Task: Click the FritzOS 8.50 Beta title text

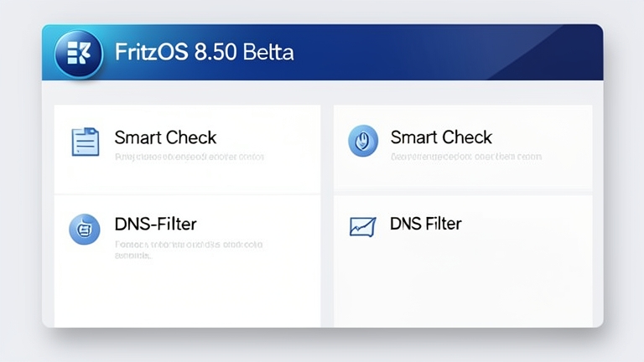Action: pyautogui.click(x=204, y=52)
